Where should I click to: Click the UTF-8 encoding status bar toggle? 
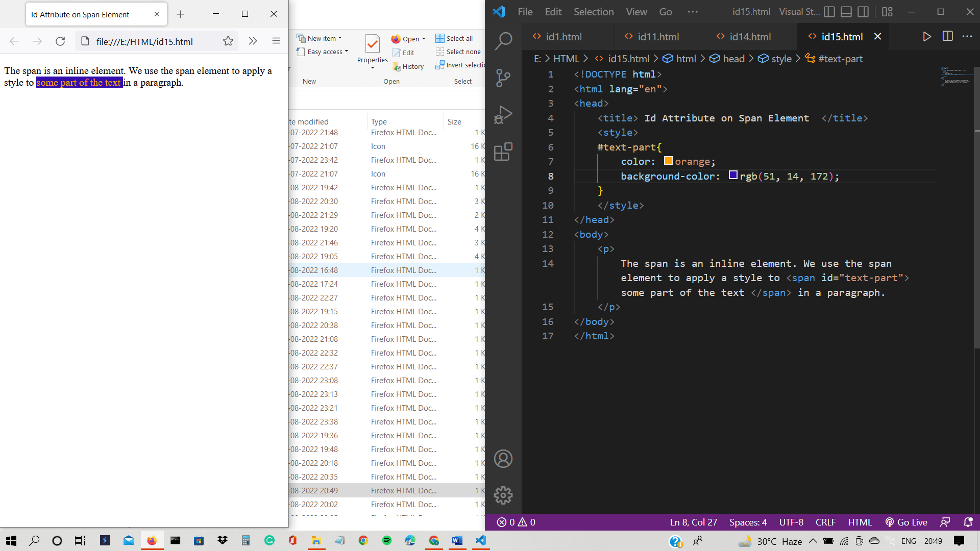coord(791,522)
